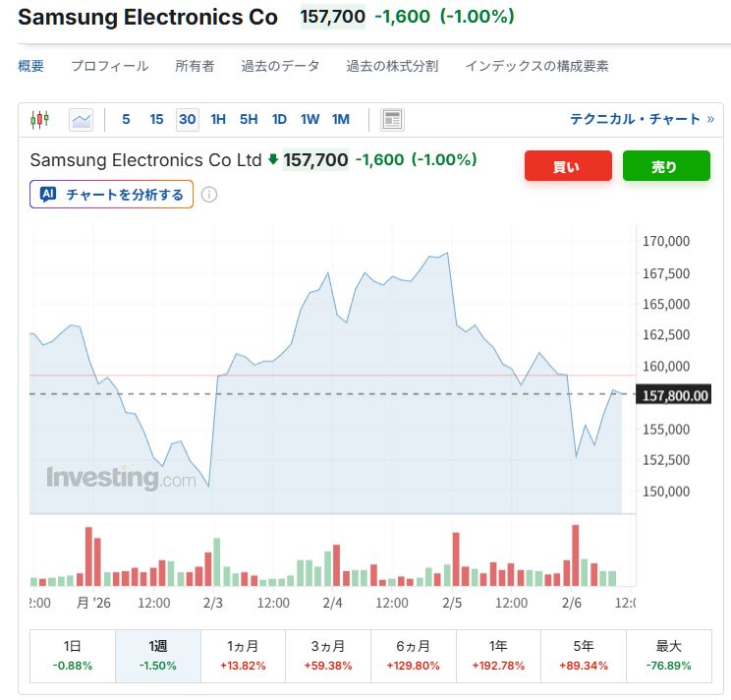This screenshot has width=731, height=700.
Task: Select the 最大 time range
Action: [x=668, y=656]
